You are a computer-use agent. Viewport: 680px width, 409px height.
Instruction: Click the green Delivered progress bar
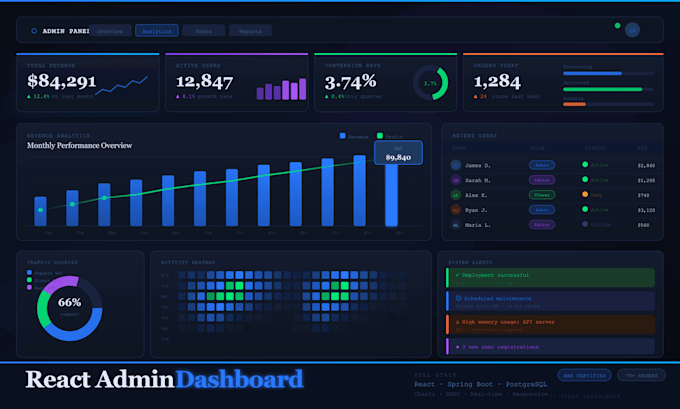[608, 89]
